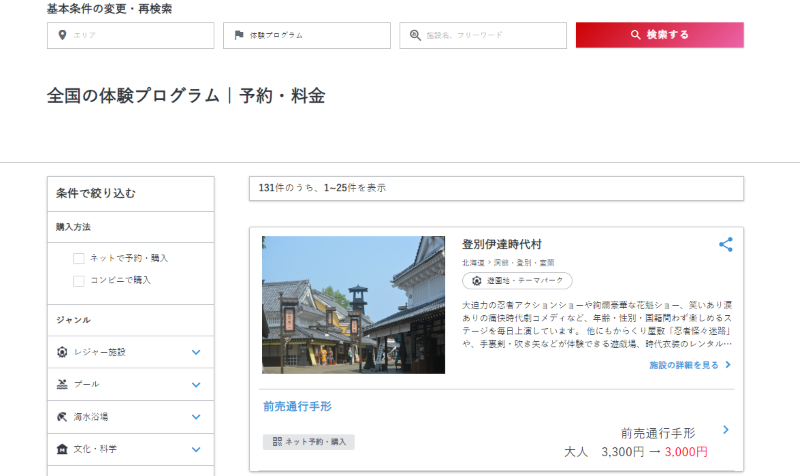Click the location pin icon in エリア field
Screen dimensions: 800x476
pos(63,36)
